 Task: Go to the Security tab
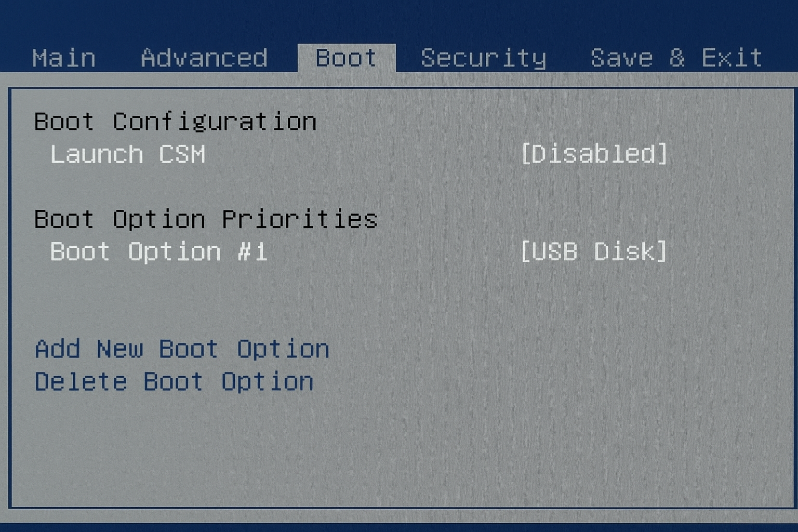tap(482, 57)
